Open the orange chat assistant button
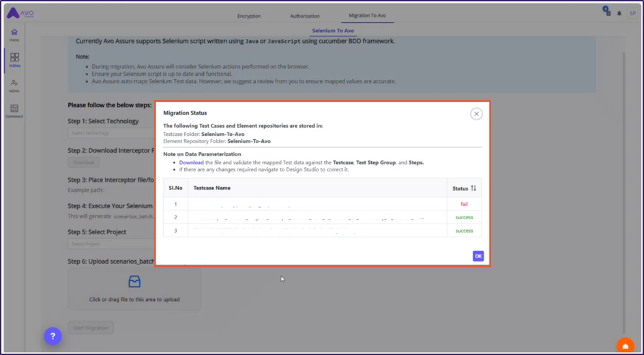 point(625,345)
